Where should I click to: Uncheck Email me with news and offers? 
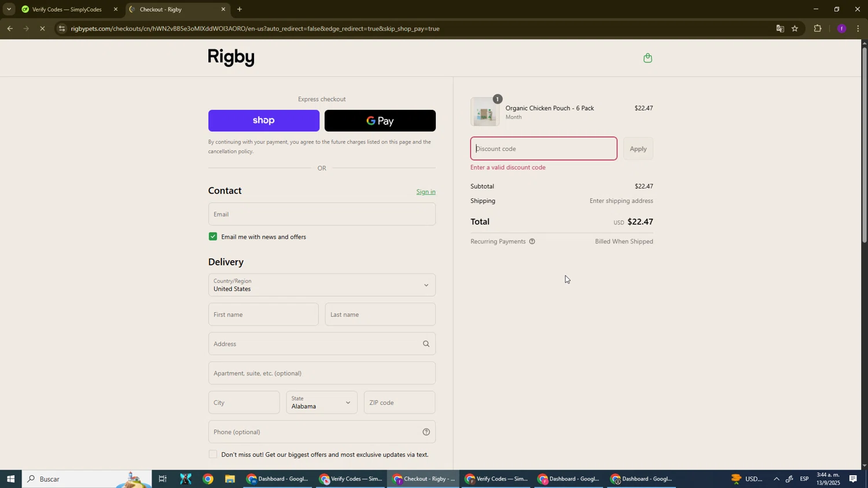pos(213,236)
